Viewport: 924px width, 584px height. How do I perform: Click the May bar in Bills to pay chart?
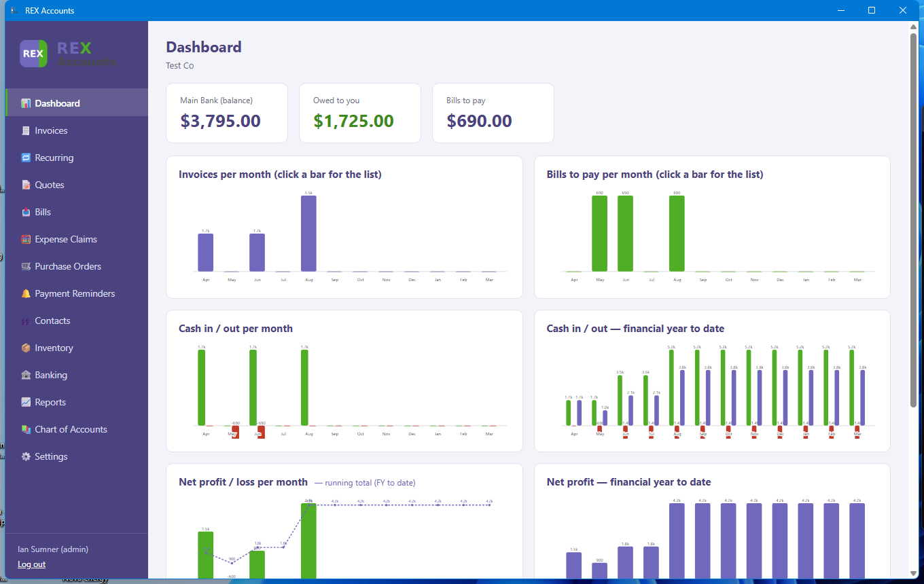[599, 234]
